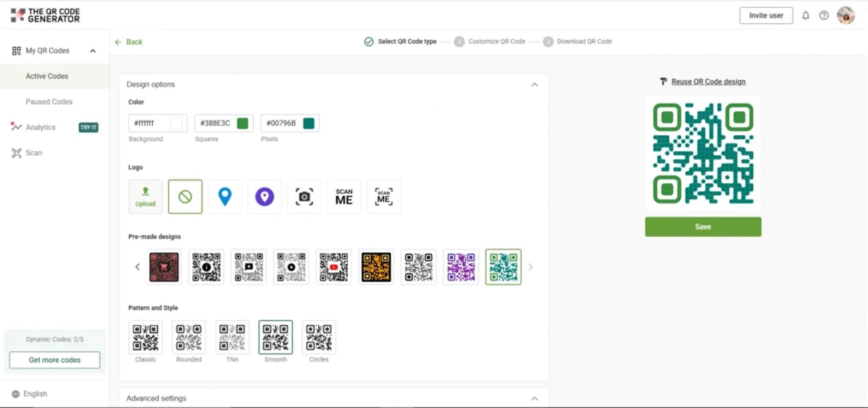Select the Smooth pattern style
This screenshot has height=408, width=868.
click(x=276, y=337)
